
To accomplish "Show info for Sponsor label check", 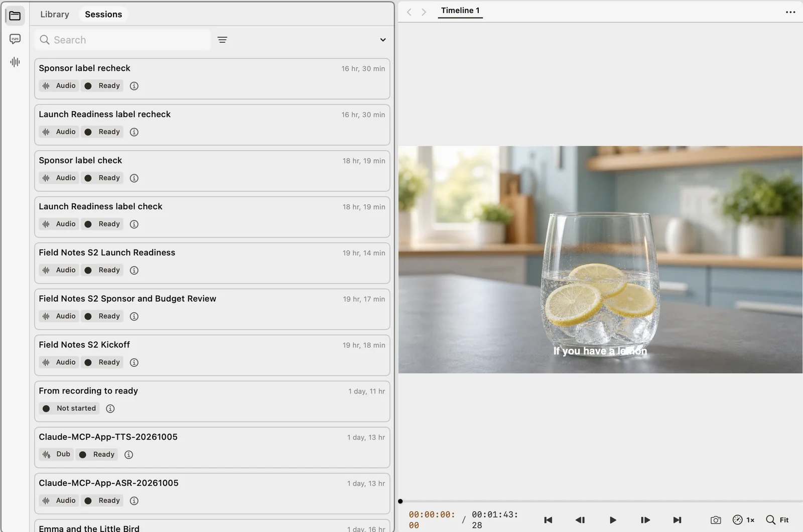I will coord(134,178).
